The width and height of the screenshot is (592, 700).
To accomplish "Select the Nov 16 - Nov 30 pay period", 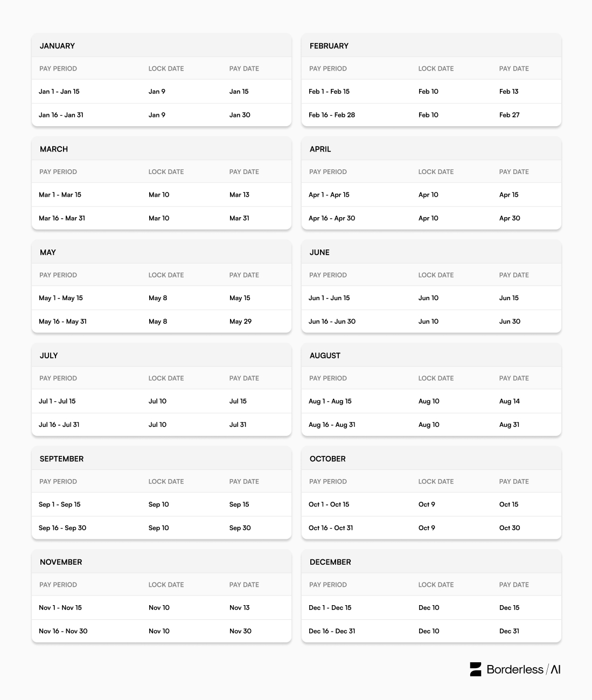I will (x=63, y=631).
